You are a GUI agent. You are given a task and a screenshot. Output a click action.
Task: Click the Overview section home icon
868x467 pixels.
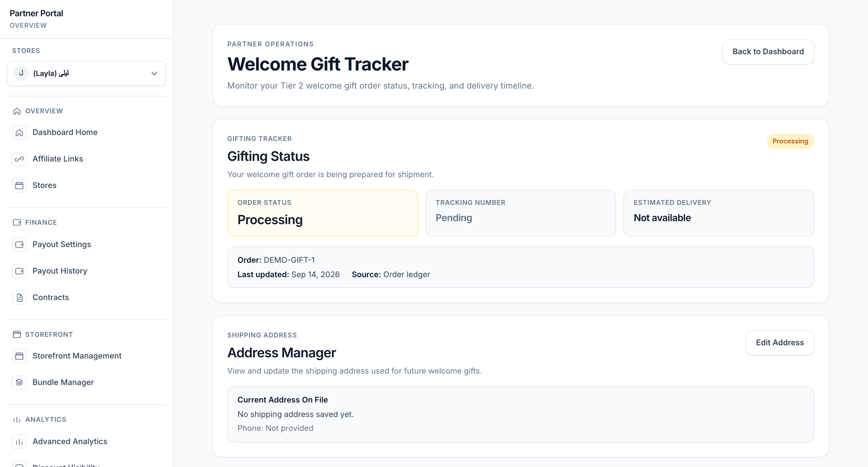pyautogui.click(x=17, y=111)
